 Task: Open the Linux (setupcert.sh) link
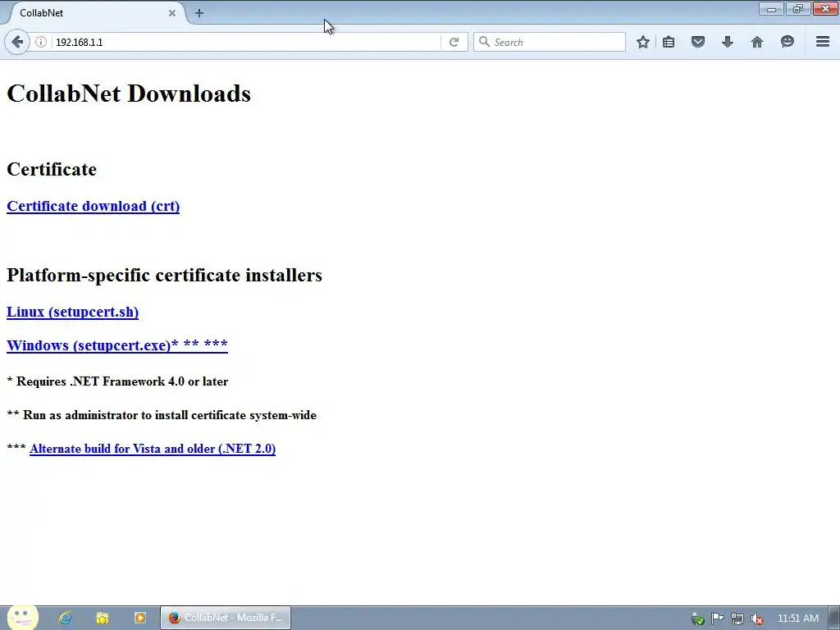(x=72, y=312)
